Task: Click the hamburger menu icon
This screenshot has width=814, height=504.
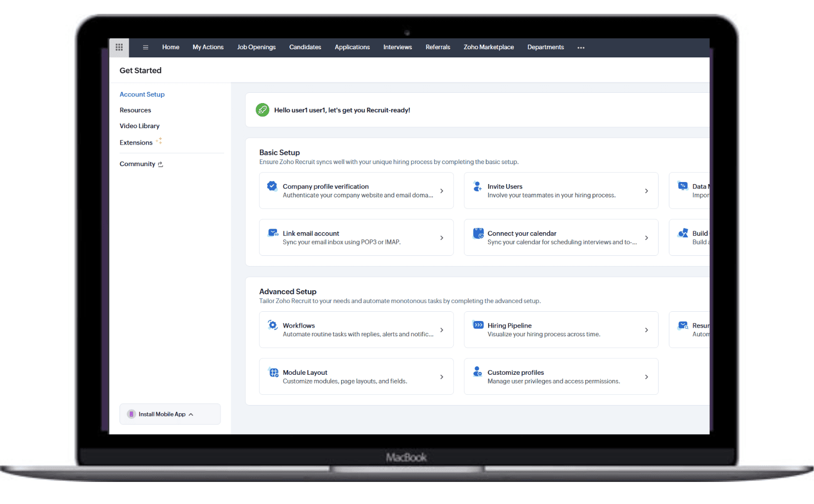Action: click(x=146, y=47)
